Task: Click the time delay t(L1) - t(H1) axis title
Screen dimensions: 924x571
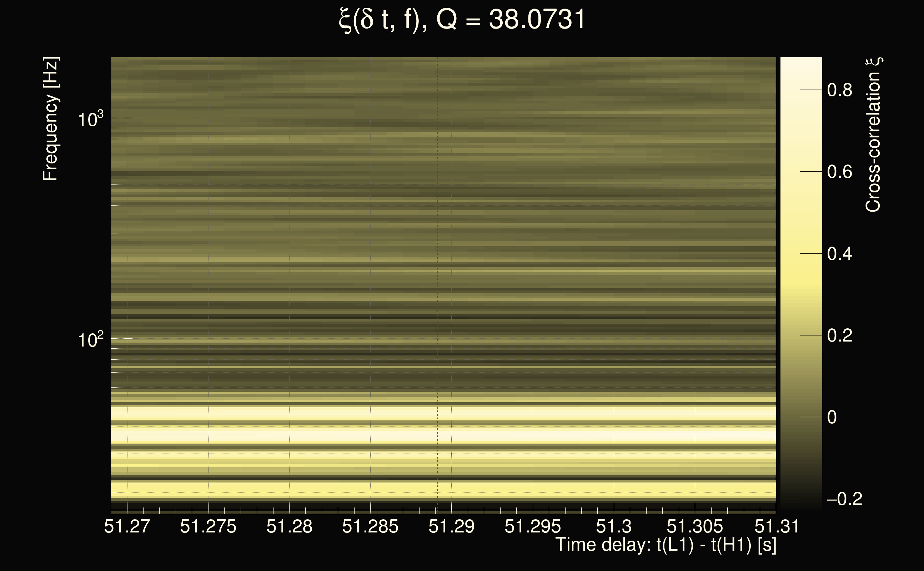Action: coord(666,545)
